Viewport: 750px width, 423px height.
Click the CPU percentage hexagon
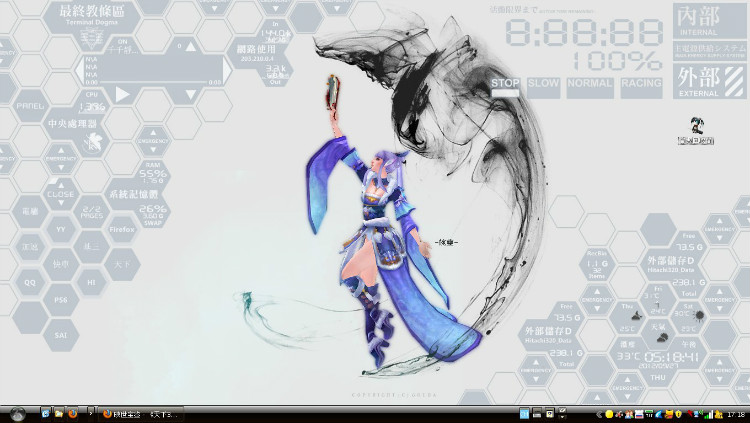91,103
